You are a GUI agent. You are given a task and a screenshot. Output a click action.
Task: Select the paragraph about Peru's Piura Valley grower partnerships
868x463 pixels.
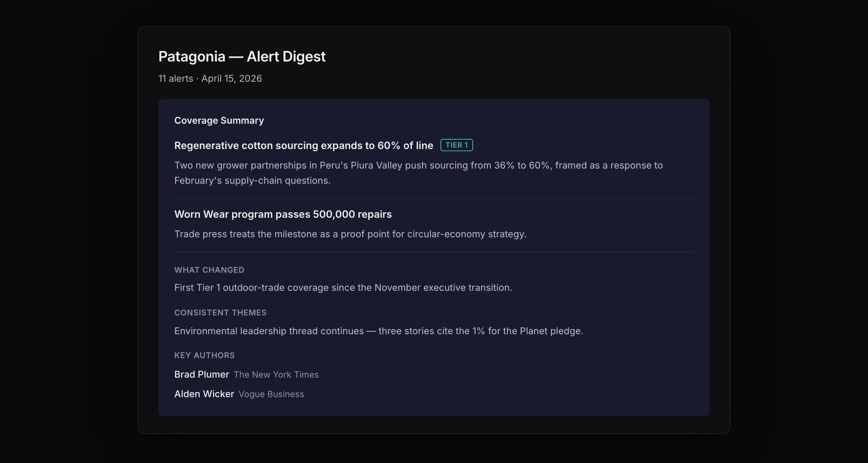(x=418, y=173)
